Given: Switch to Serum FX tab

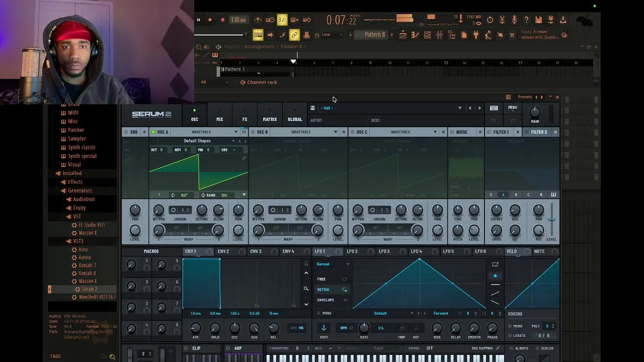Looking at the screenshot, I should (245, 115).
